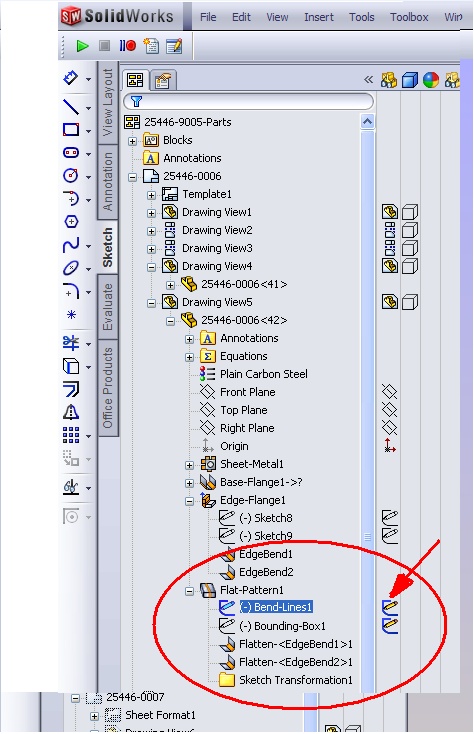Select the Smart Dimension tool
Viewport: 474px width, 734px height.
[x=71, y=78]
